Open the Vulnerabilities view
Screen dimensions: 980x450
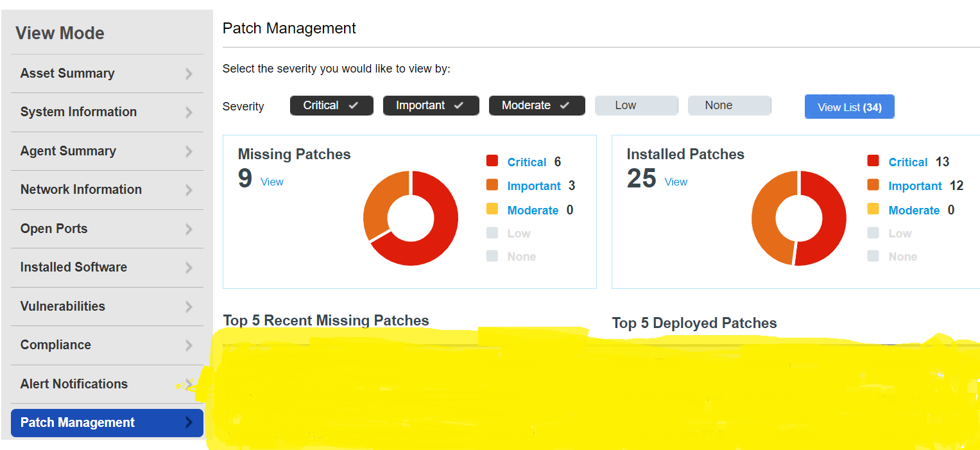[x=107, y=307]
